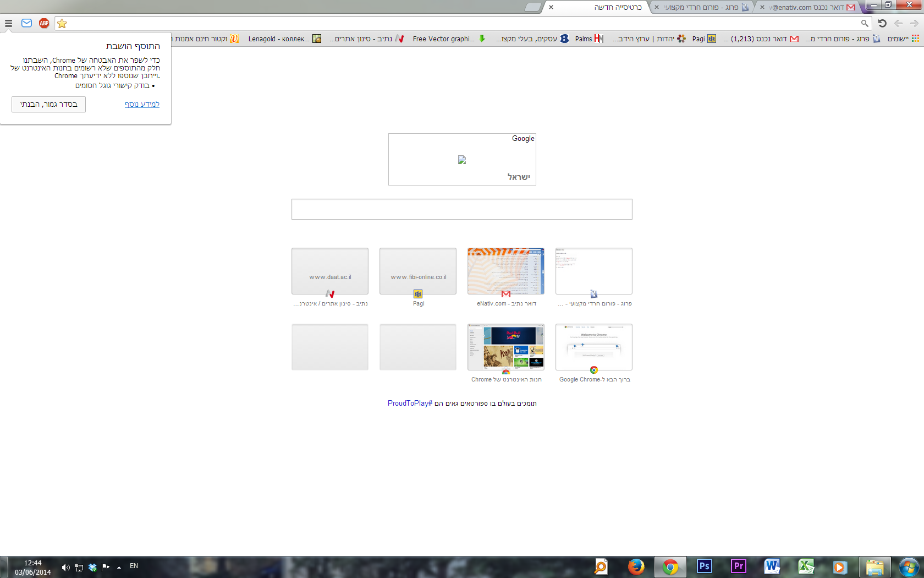Open the volume control in system tray

pyautogui.click(x=66, y=567)
